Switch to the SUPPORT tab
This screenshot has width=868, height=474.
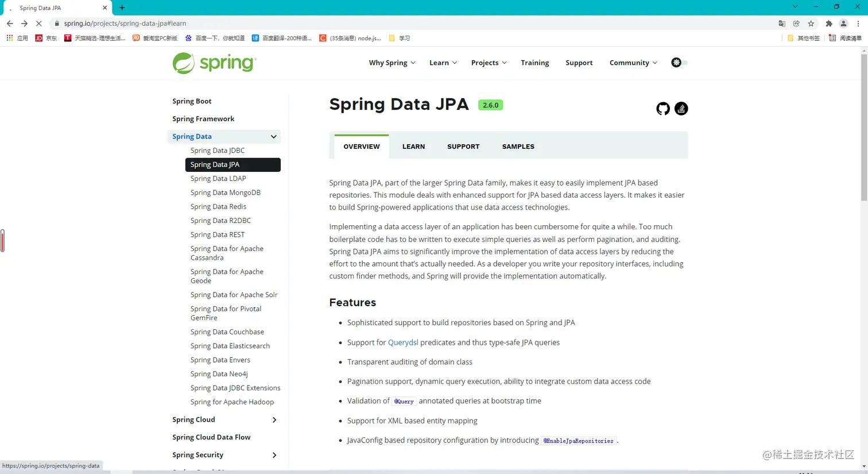tap(463, 147)
